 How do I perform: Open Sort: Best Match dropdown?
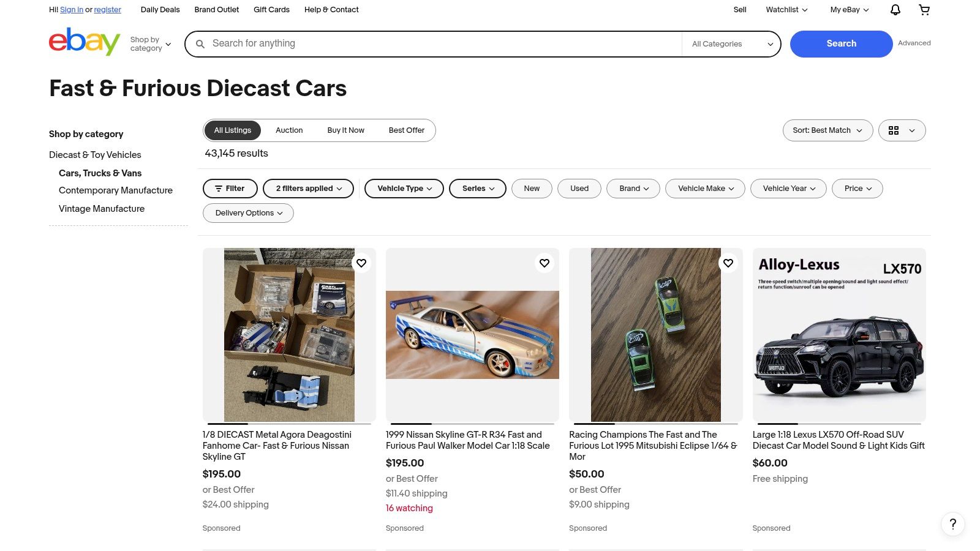pyautogui.click(x=827, y=130)
